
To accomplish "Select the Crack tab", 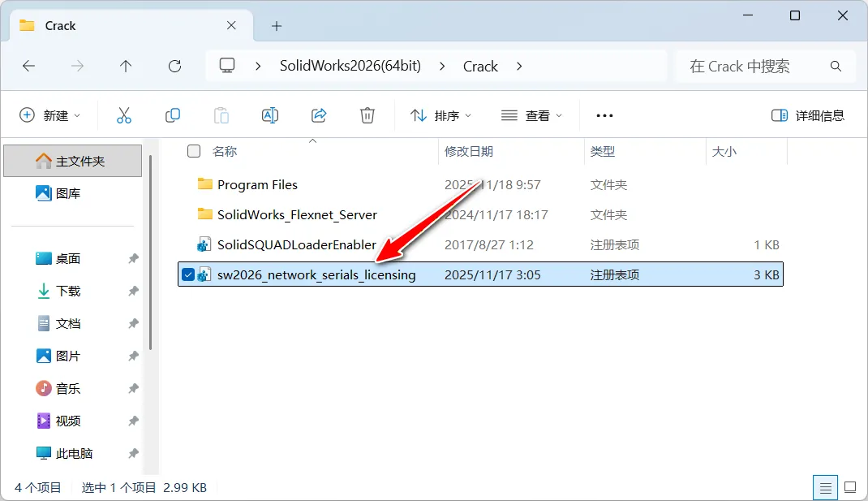I will [x=131, y=25].
